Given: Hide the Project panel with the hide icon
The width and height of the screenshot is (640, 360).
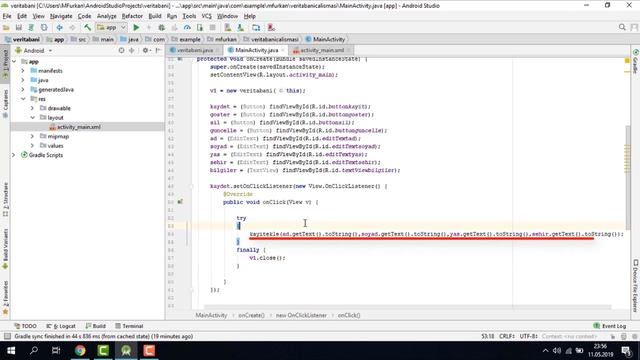Looking at the screenshot, I should pos(158,51).
